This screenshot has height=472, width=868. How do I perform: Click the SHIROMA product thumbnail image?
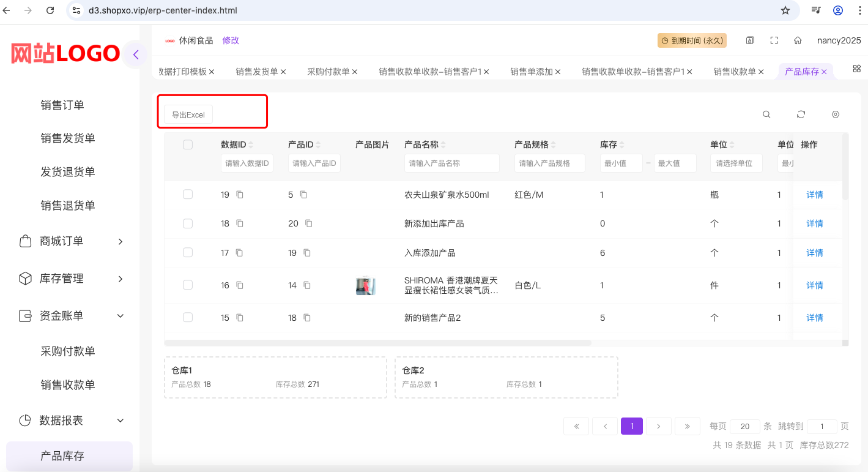click(x=366, y=286)
